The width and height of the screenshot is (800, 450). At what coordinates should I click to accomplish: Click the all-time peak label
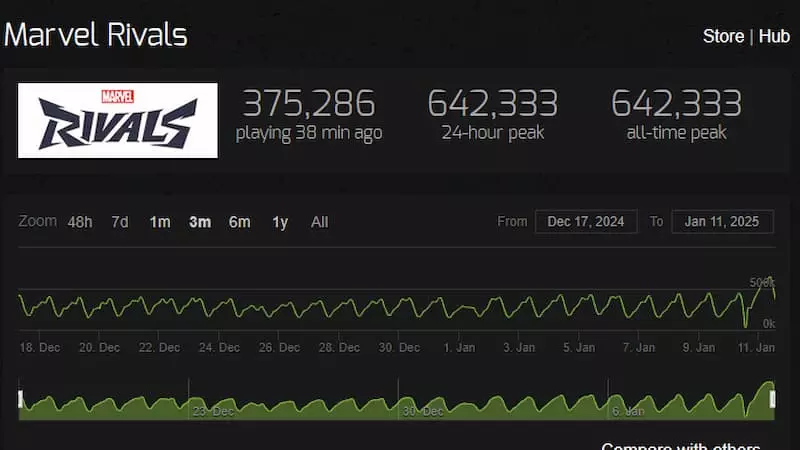(x=677, y=133)
